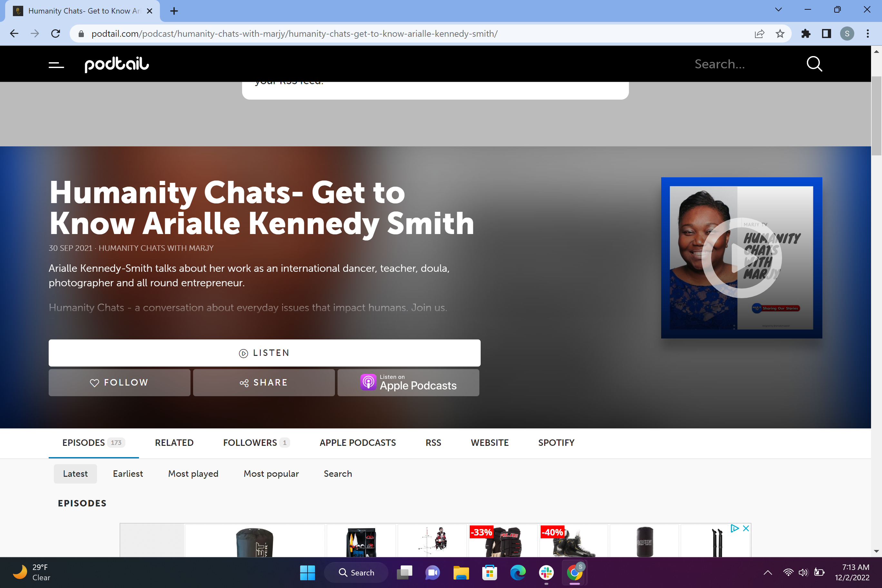Click the vertical page scrollbar
882x588 pixels.
[x=876, y=116]
